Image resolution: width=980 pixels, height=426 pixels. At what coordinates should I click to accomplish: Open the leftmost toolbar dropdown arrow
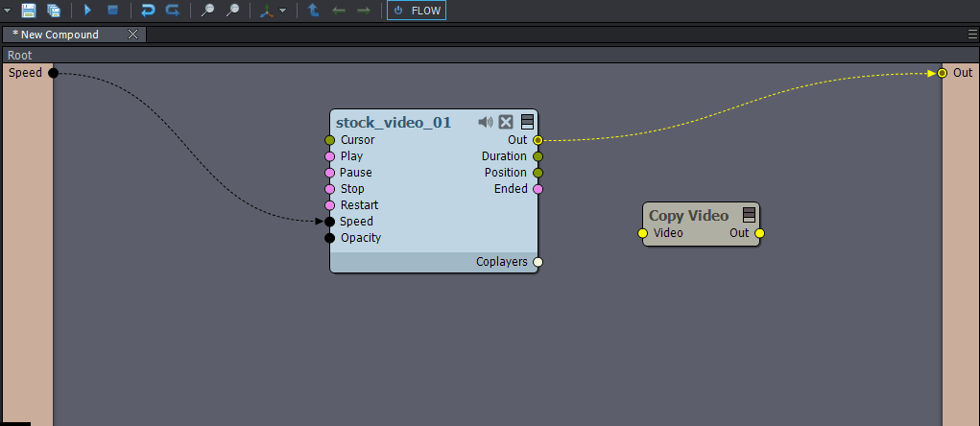(7, 11)
